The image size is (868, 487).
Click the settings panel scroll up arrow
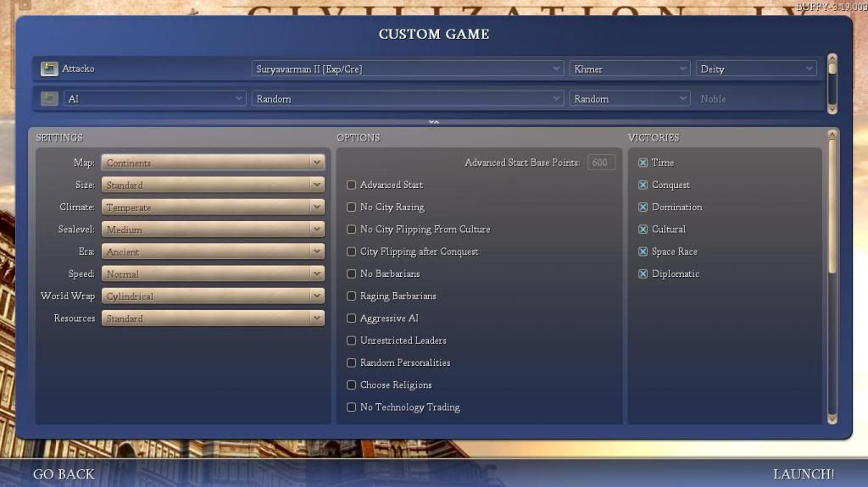[832, 134]
